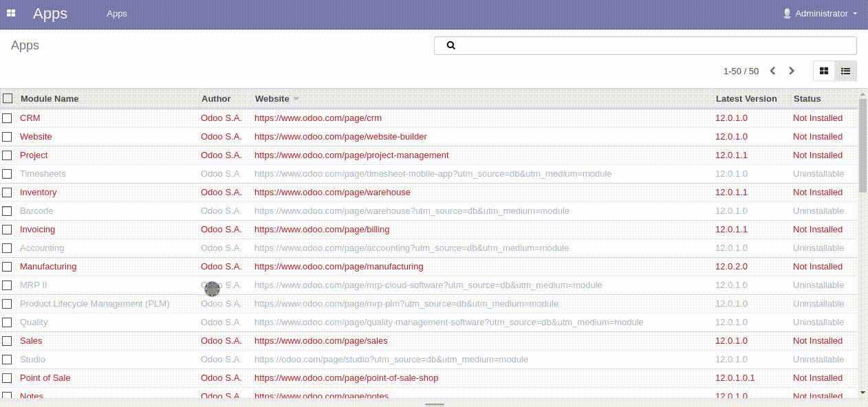Sort list by Module Name column
868x407 pixels.
point(50,99)
